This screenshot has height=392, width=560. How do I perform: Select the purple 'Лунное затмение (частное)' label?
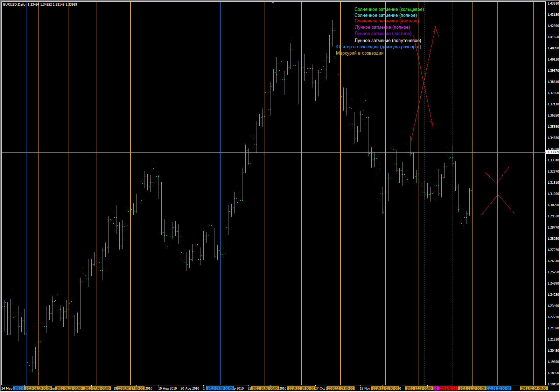(383, 34)
